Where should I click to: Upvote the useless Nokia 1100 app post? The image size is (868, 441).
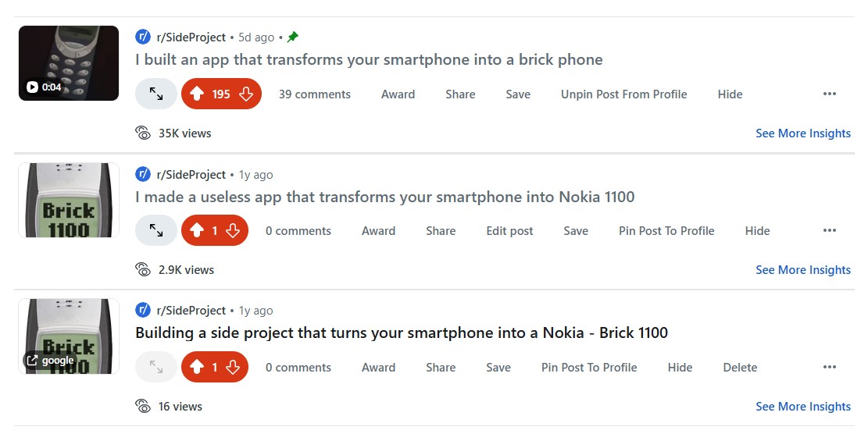197,231
